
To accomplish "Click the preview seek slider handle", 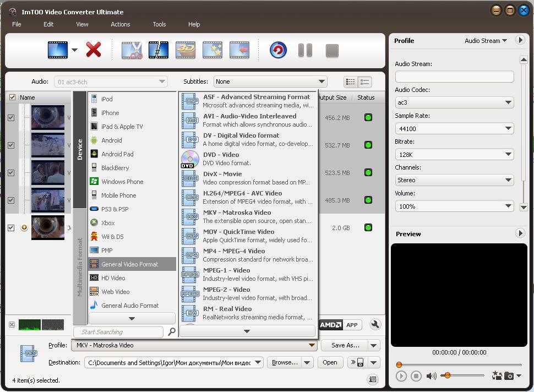I will tap(399, 365).
